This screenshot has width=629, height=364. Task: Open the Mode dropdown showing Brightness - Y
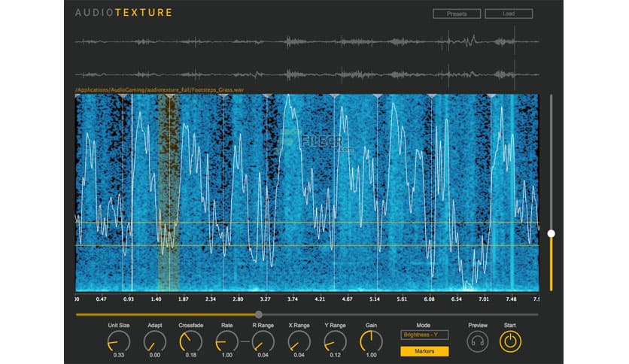point(424,335)
